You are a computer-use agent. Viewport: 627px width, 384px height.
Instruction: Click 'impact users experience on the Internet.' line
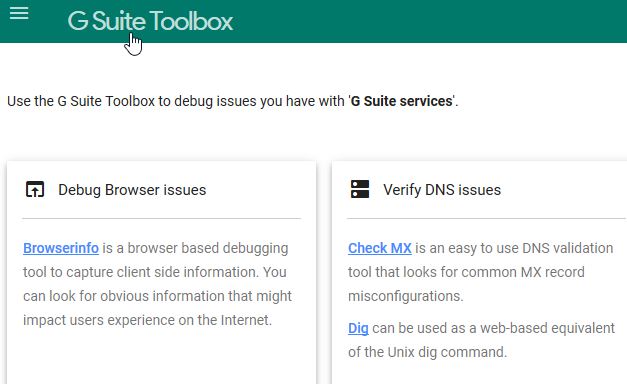[x=148, y=320]
